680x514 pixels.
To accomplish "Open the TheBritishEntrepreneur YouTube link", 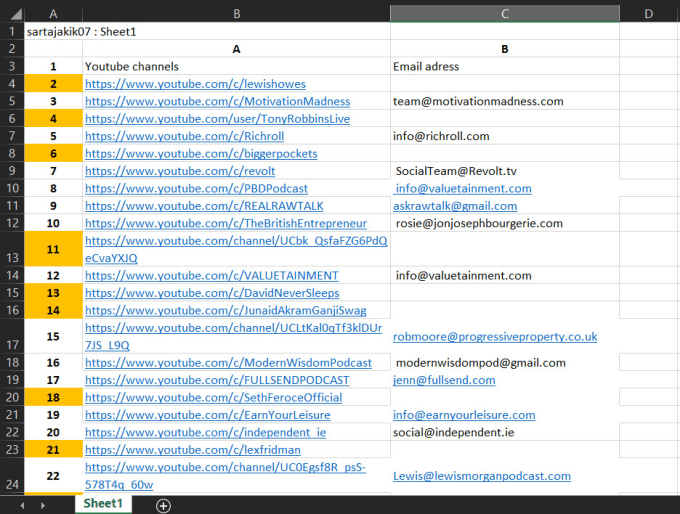I will pyautogui.click(x=226, y=223).
